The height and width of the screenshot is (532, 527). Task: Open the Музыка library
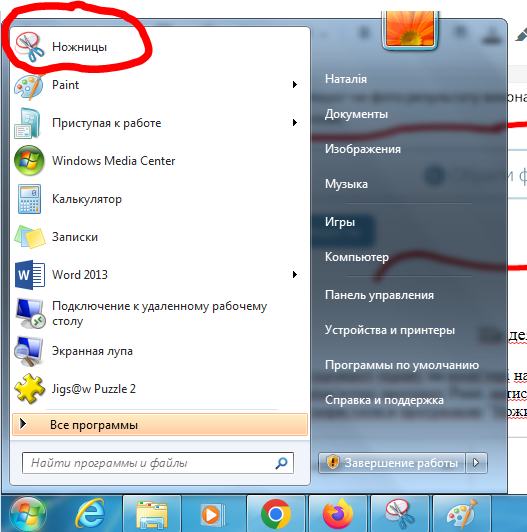click(346, 184)
